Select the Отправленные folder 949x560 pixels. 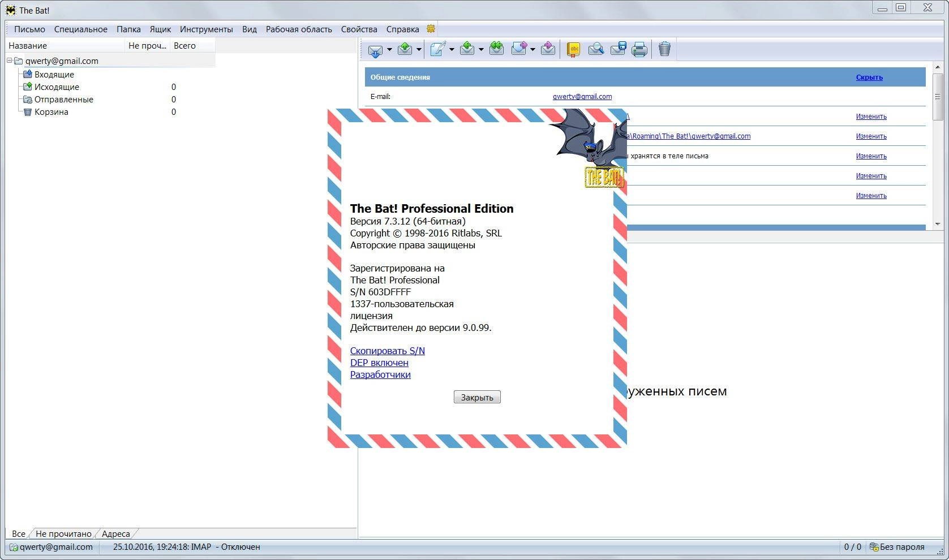tap(63, 99)
